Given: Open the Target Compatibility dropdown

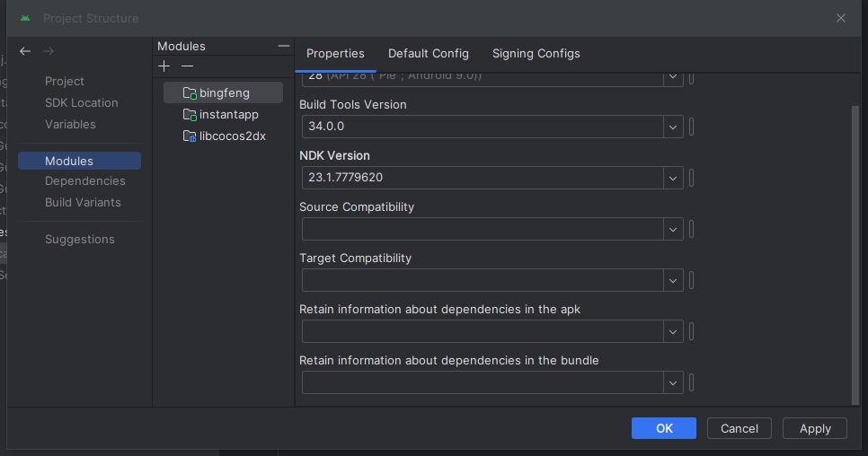Looking at the screenshot, I should pyautogui.click(x=673, y=280).
